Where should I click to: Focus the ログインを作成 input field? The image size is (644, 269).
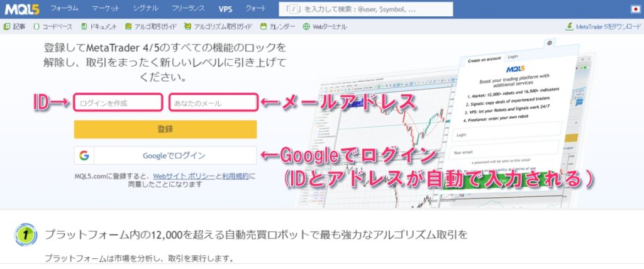pos(118,103)
